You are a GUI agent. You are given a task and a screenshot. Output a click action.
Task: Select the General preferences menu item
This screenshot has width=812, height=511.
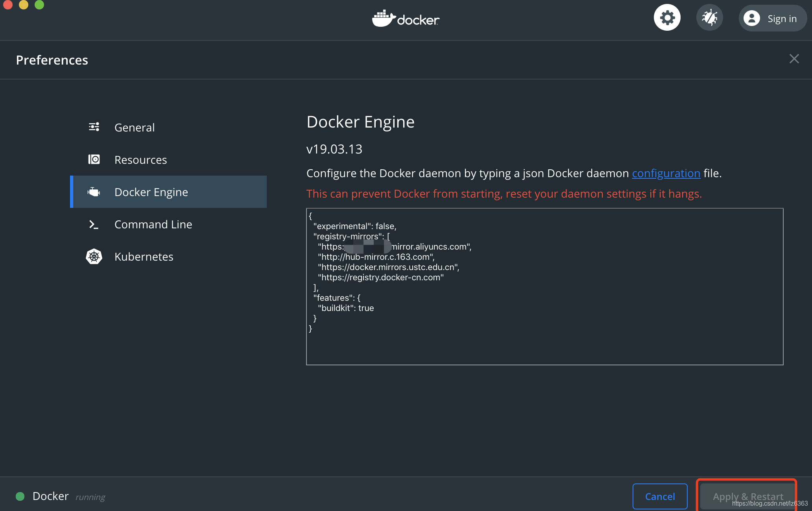(x=134, y=127)
